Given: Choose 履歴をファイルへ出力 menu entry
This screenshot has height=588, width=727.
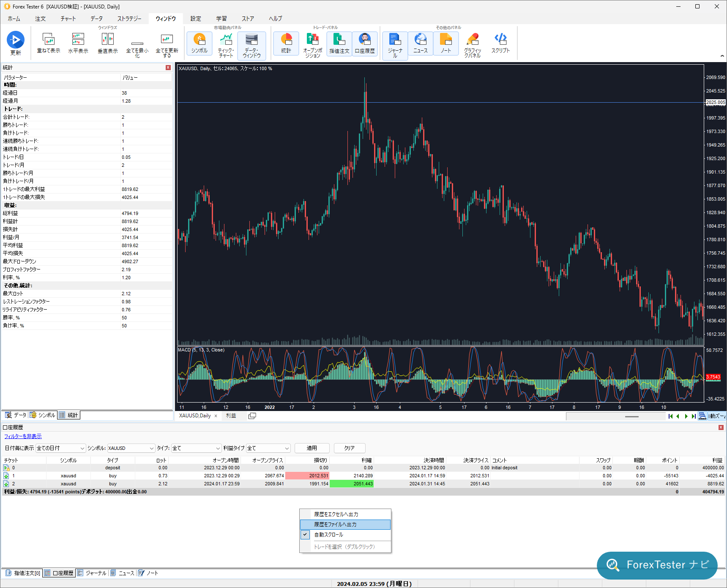Looking at the screenshot, I should click(x=345, y=524).
